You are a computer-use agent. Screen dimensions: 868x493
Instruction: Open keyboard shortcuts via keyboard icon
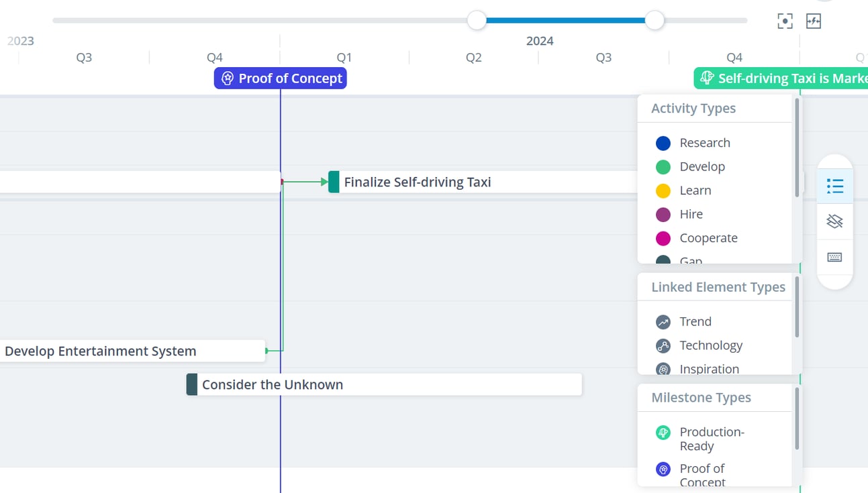[834, 257]
